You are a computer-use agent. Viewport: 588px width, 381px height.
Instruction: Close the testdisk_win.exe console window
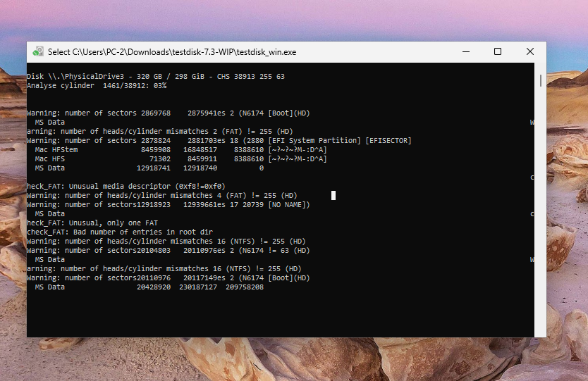(529, 51)
